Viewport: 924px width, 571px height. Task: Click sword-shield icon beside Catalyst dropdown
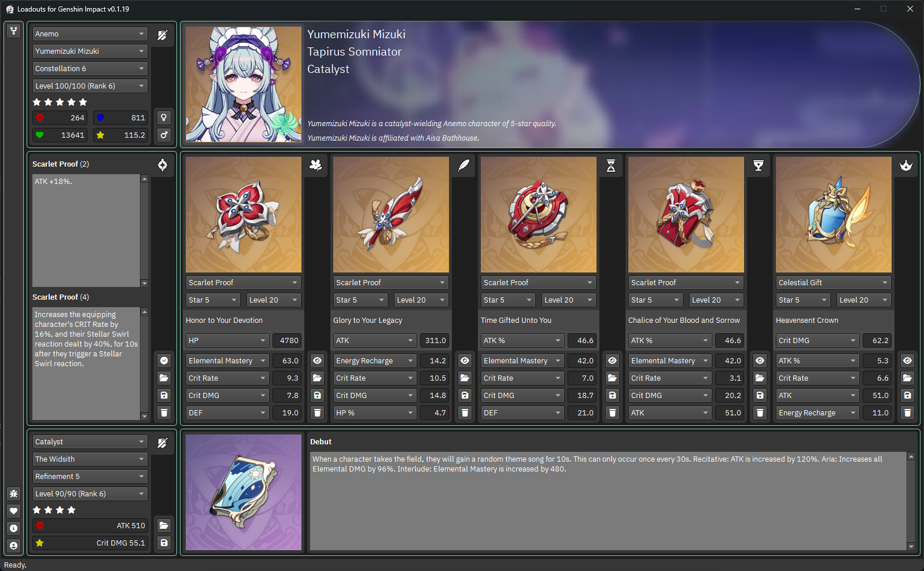pyautogui.click(x=163, y=443)
